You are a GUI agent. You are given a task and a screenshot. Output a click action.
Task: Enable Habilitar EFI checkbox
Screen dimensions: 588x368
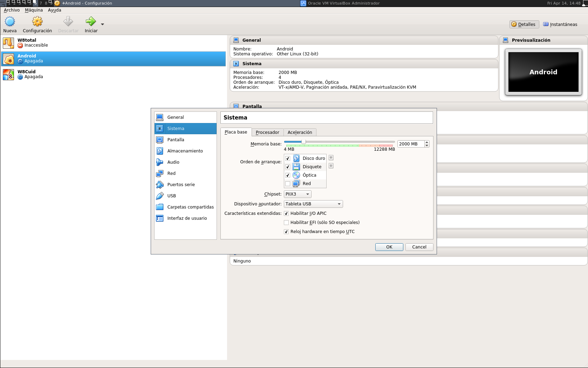(x=286, y=223)
